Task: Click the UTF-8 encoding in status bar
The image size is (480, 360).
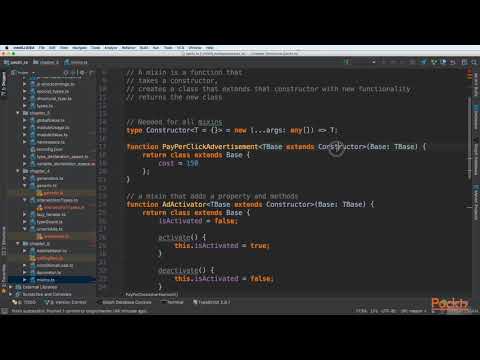Action: point(388,311)
